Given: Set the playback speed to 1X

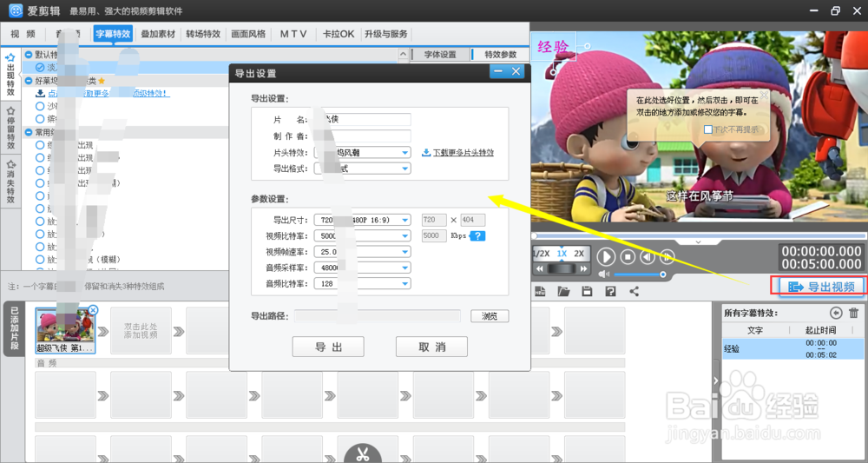Looking at the screenshot, I should click(x=562, y=253).
